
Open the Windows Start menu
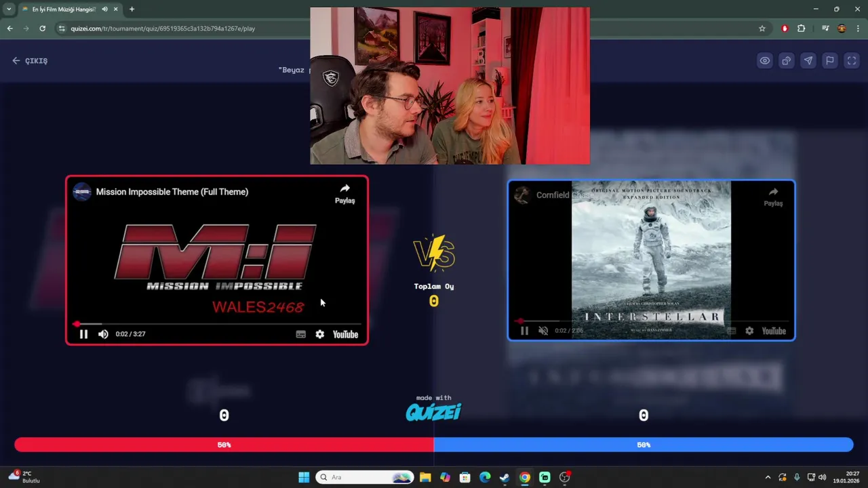(304, 477)
